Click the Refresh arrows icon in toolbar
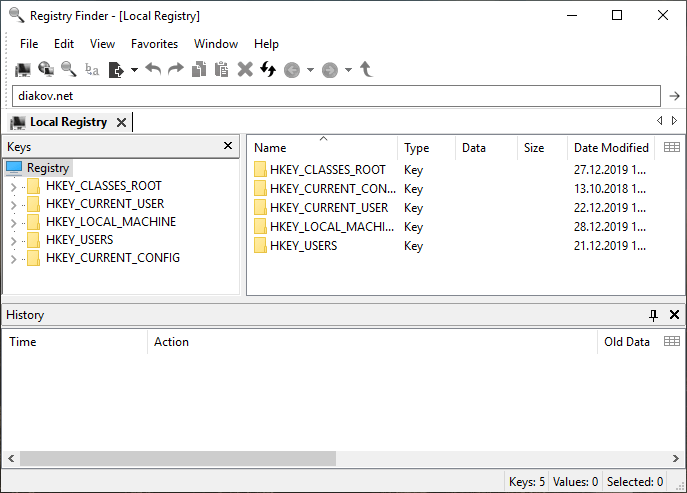 click(267, 70)
